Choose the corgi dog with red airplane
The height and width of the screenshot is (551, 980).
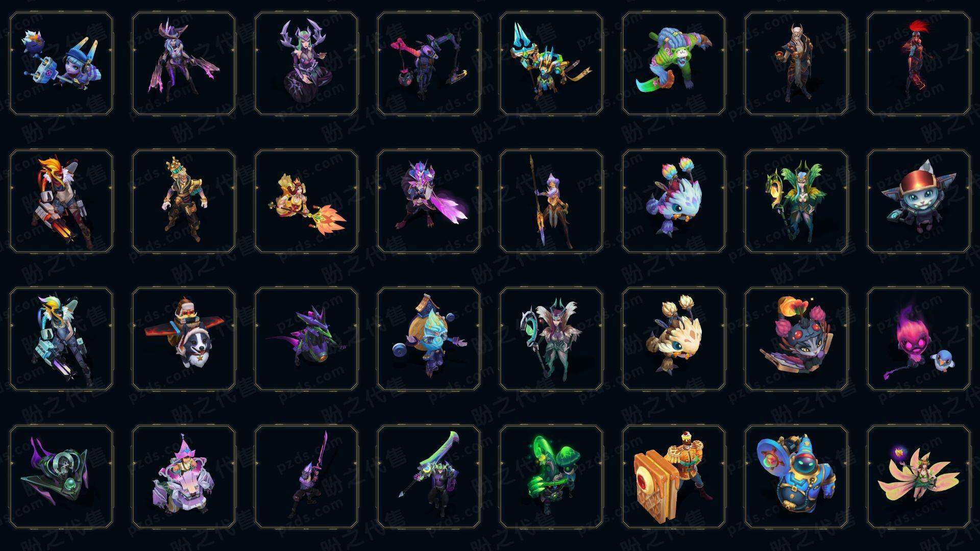pyautogui.click(x=184, y=339)
